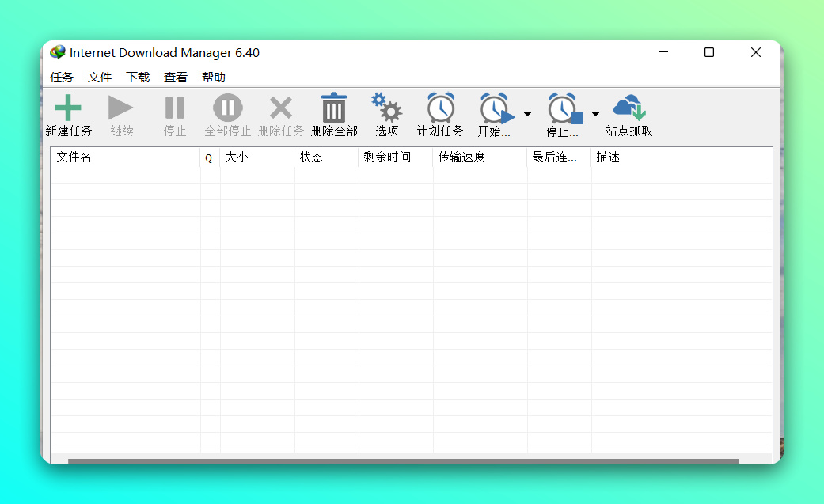Screen dimensions: 824x504
Task: Click the 停止 pause bars icon
Action: click(x=174, y=108)
